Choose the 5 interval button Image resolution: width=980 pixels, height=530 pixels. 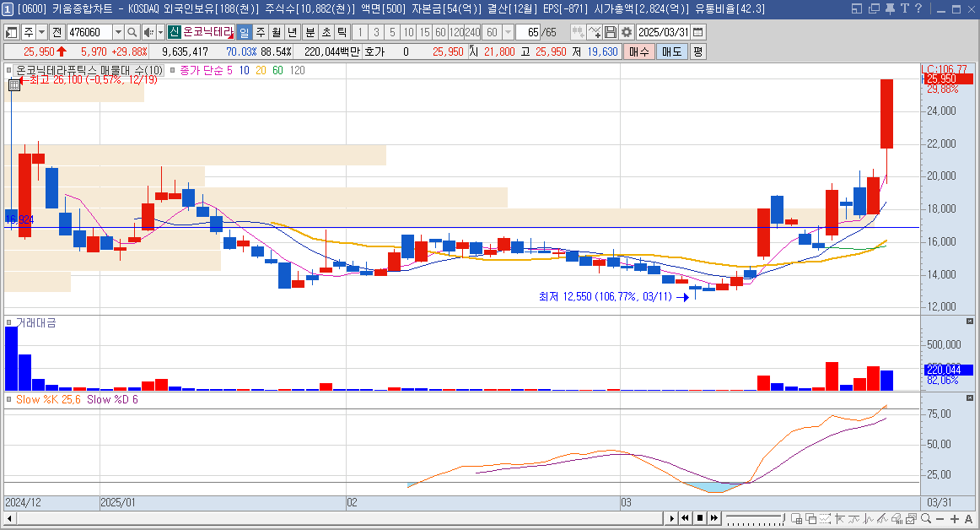pos(392,32)
